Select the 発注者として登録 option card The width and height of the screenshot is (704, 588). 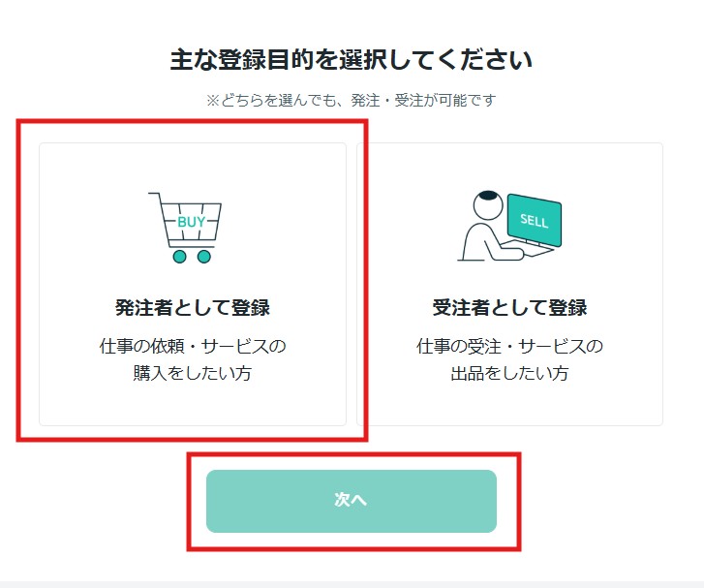pyautogui.click(x=193, y=285)
